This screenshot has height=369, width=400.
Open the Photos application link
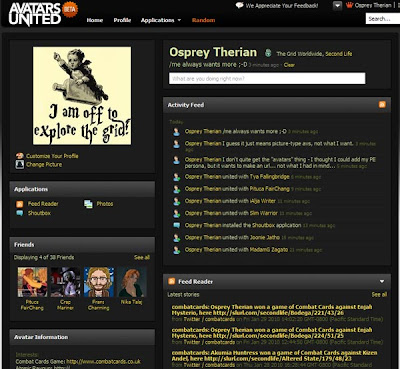[105, 204]
